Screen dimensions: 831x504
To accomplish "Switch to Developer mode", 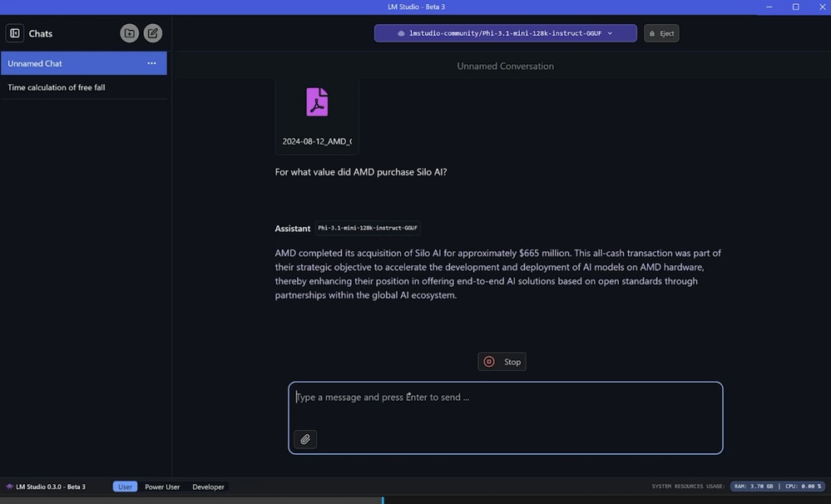I will 208,487.
